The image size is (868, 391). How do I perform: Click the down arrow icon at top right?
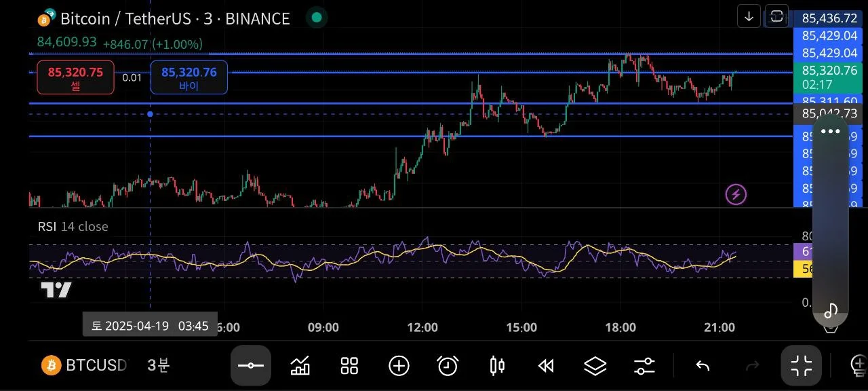point(749,17)
